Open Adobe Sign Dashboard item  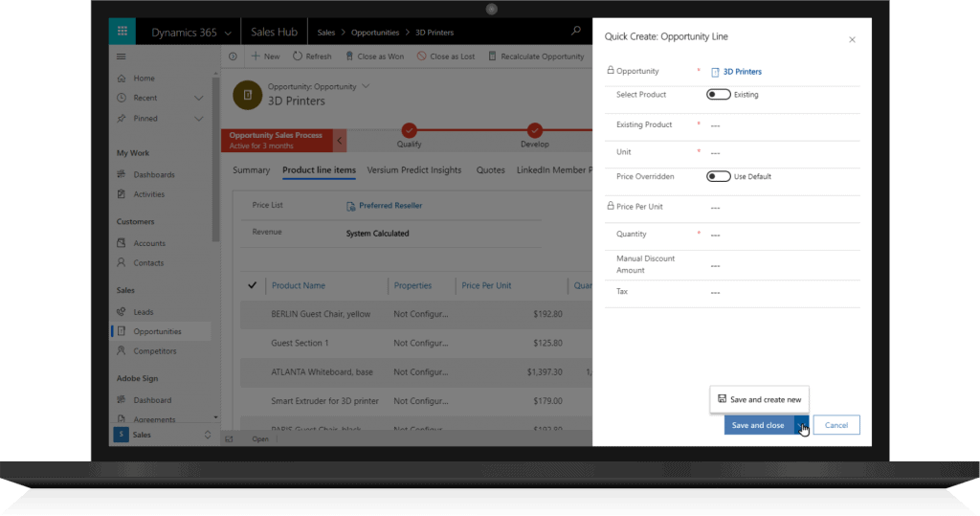click(x=152, y=399)
